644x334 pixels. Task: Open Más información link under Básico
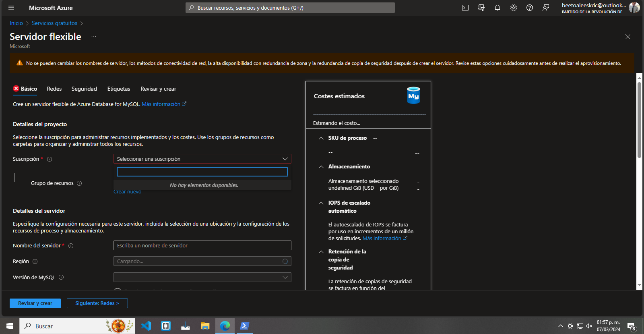[x=164, y=104]
